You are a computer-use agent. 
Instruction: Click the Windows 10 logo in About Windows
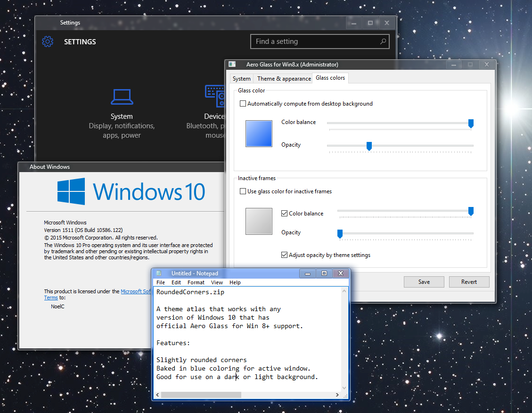pyautogui.click(x=131, y=191)
